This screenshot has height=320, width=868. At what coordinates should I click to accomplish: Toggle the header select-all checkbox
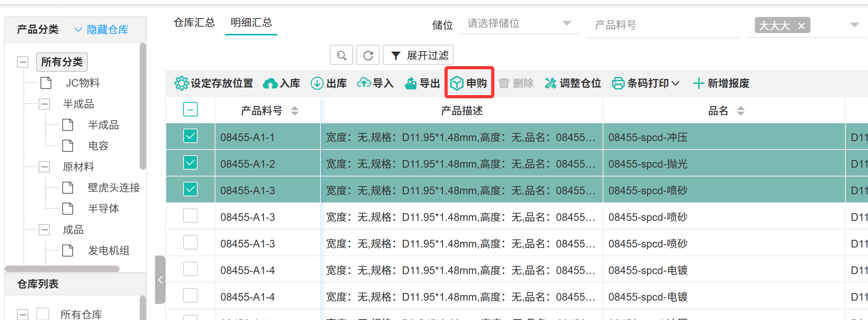coord(190,109)
